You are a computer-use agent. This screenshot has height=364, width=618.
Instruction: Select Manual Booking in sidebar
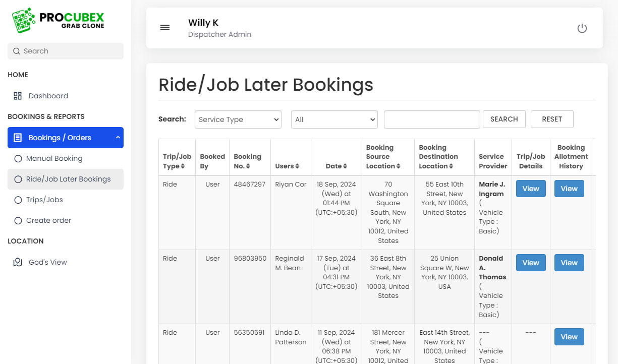pyautogui.click(x=54, y=158)
